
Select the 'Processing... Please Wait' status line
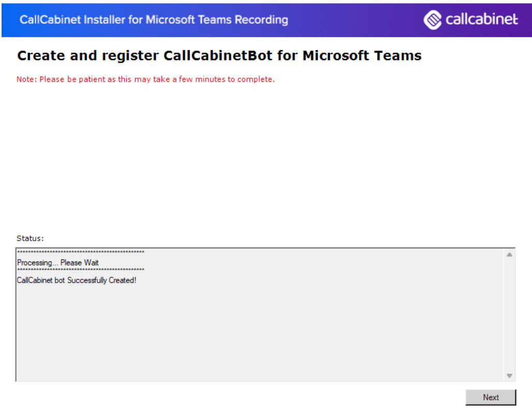(x=57, y=263)
